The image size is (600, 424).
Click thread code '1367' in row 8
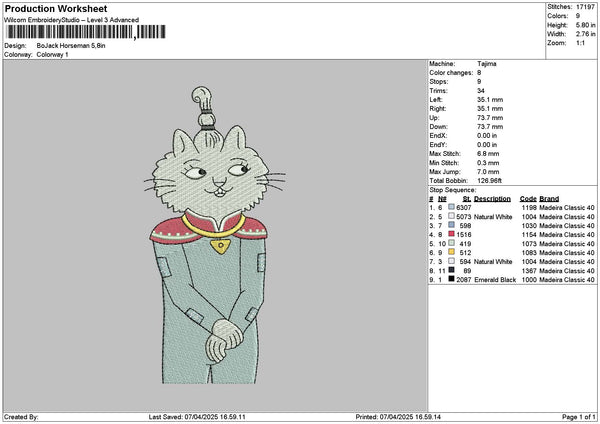(529, 271)
